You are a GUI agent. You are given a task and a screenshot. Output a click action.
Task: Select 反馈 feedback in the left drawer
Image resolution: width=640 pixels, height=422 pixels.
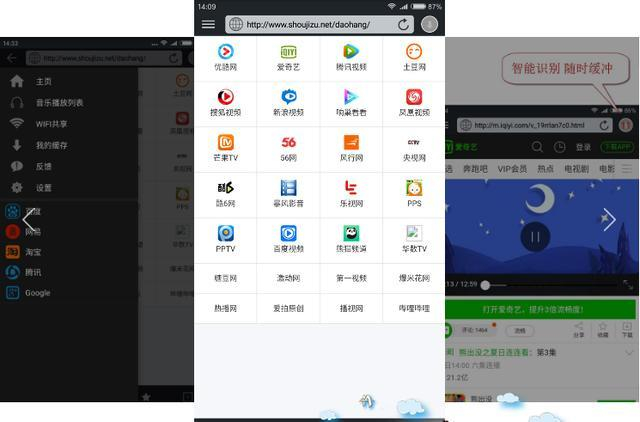tap(69, 167)
